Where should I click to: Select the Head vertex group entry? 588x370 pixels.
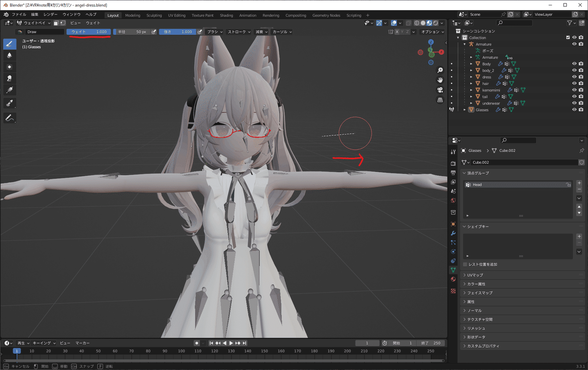[518, 185]
